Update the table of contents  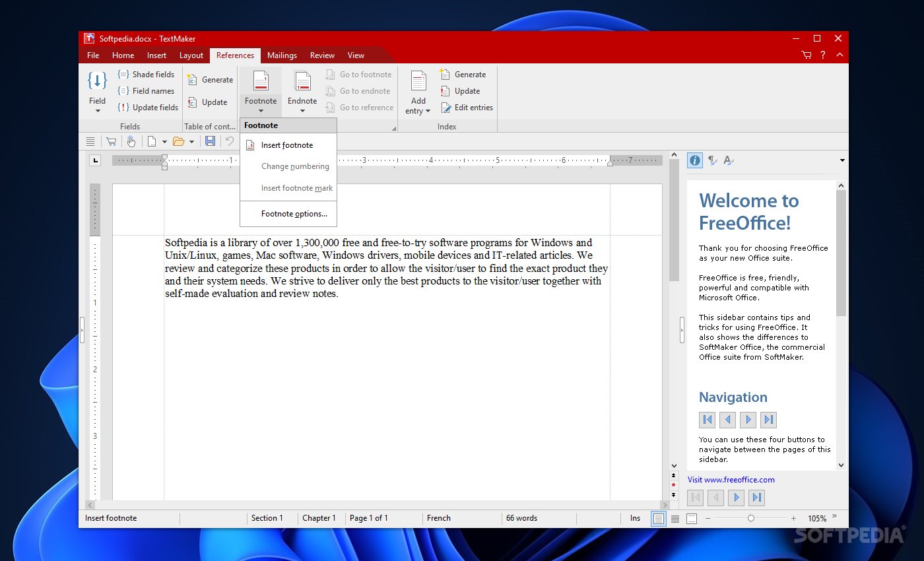(x=207, y=102)
